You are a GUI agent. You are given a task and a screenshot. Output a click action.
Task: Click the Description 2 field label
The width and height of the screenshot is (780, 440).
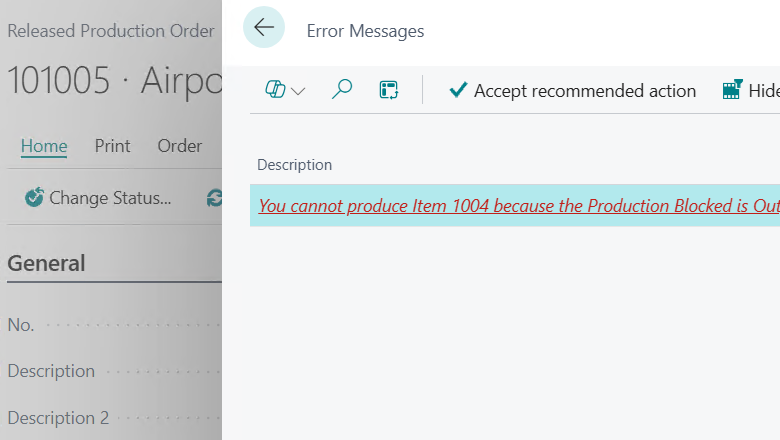click(58, 418)
